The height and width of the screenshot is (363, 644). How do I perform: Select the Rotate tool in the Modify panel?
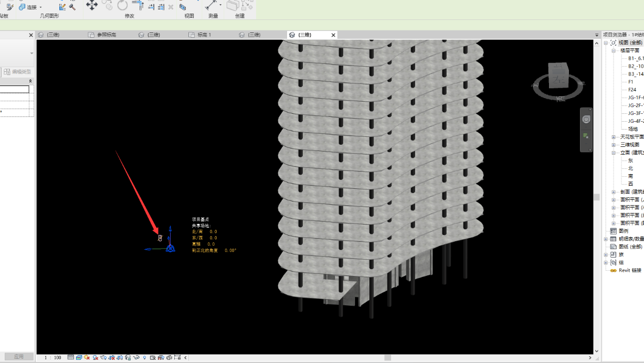pyautogui.click(x=122, y=5)
